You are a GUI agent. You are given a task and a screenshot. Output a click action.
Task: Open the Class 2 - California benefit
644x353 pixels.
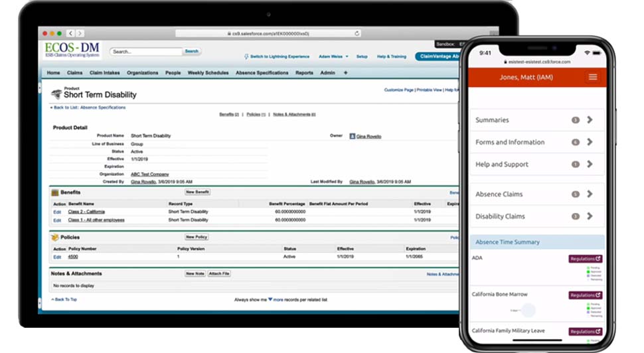click(86, 212)
